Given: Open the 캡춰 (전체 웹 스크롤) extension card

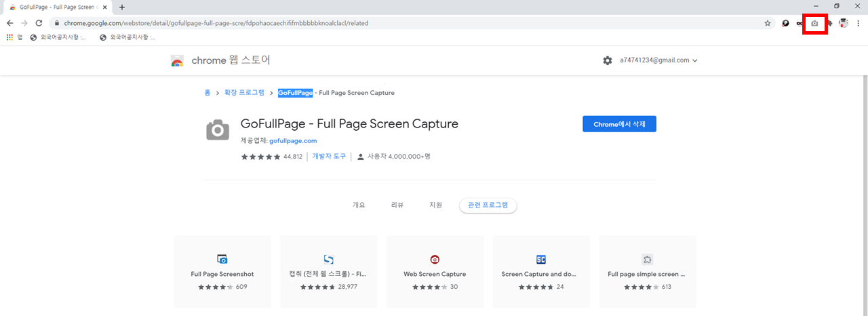Looking at the screenshot, I should click(328, 271).
